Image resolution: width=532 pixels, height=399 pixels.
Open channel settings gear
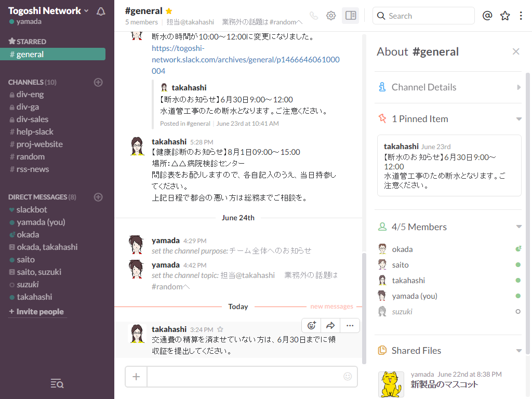tap(331, 16)
